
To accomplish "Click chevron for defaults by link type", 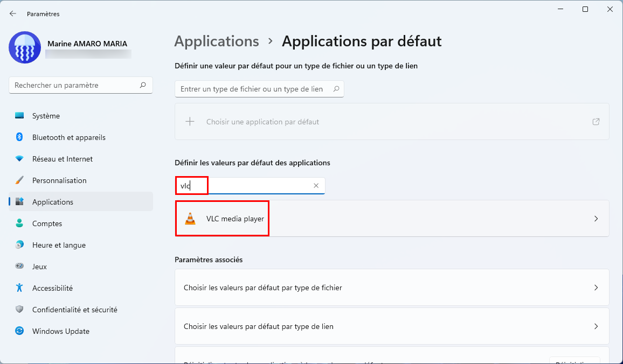I will (596, 326).
